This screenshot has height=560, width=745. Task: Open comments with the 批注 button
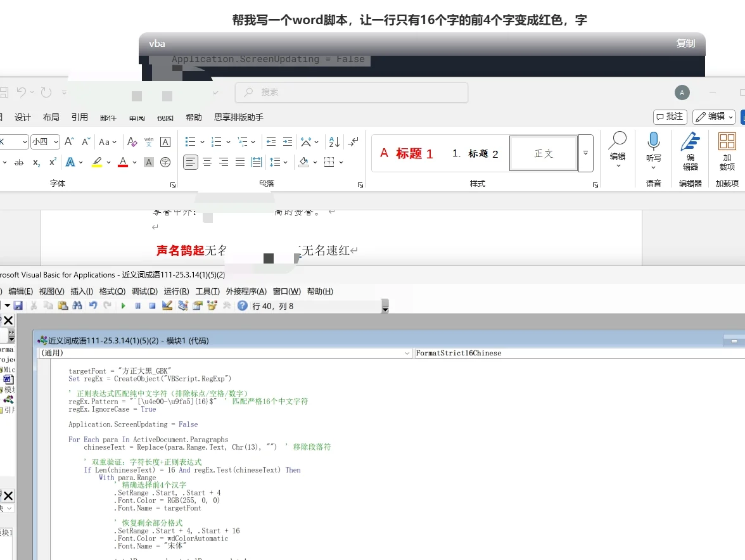(670, 117)
